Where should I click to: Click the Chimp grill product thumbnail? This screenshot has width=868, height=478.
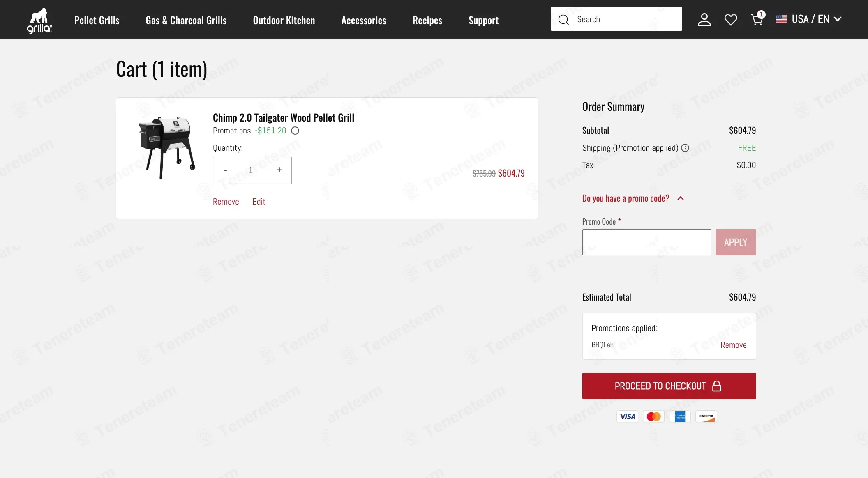click(166, 147)
